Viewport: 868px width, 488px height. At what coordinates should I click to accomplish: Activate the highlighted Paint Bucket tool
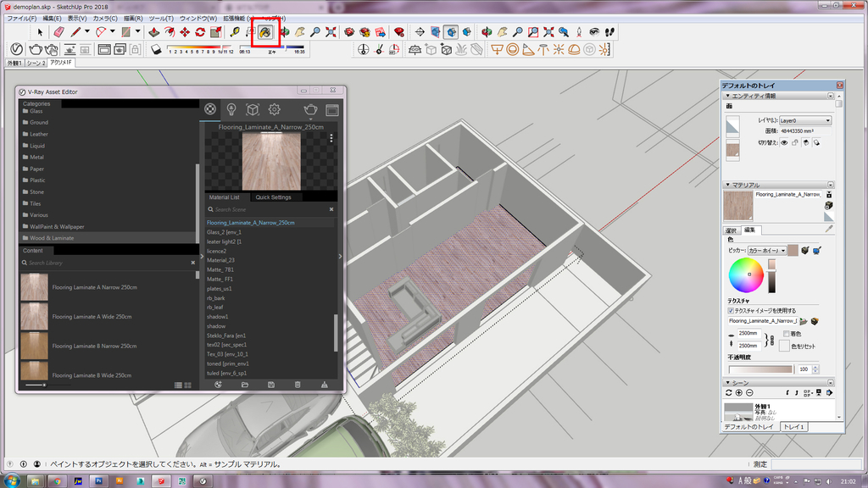(264, 32)
